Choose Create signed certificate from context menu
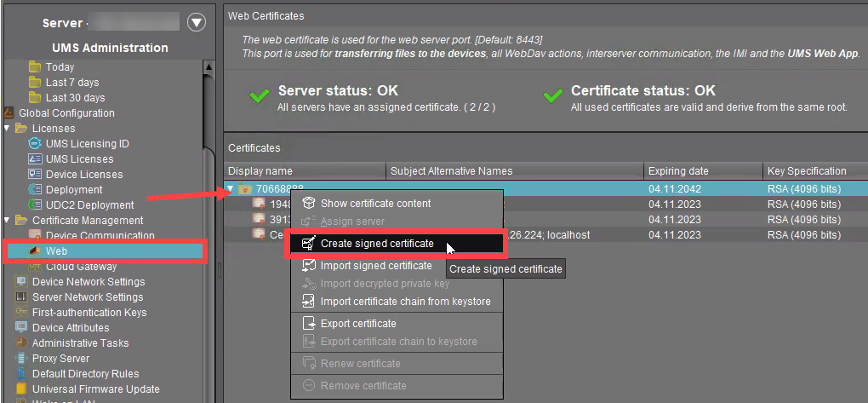This screenshot has height=403, width=868. pos(377,244)
